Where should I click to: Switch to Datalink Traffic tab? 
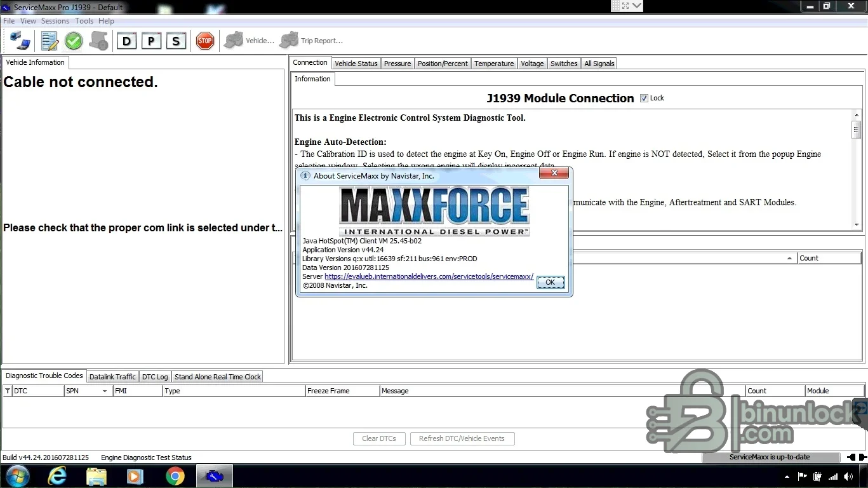click(x=112, y=377)
